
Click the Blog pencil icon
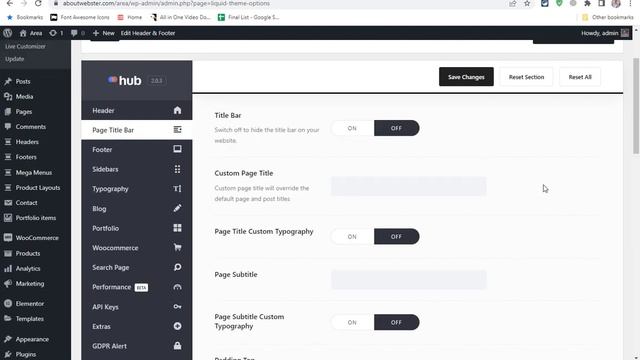click(177, 208)
